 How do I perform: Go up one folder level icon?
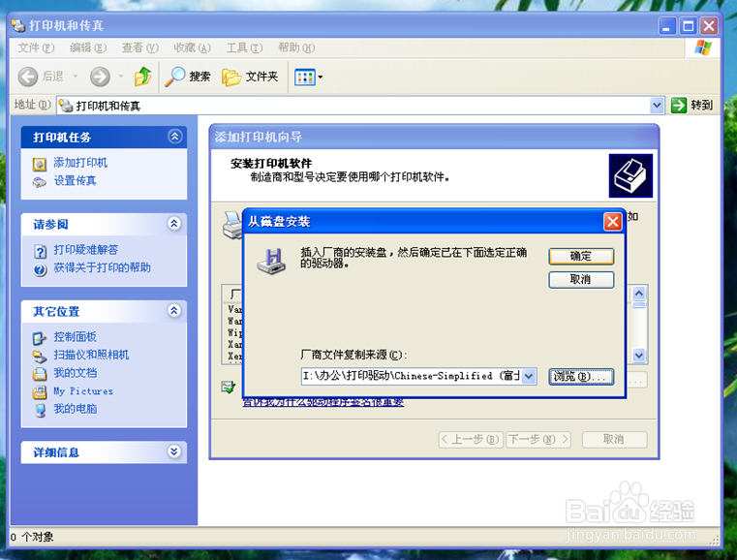pyautogui.click(x=142, y=77)
